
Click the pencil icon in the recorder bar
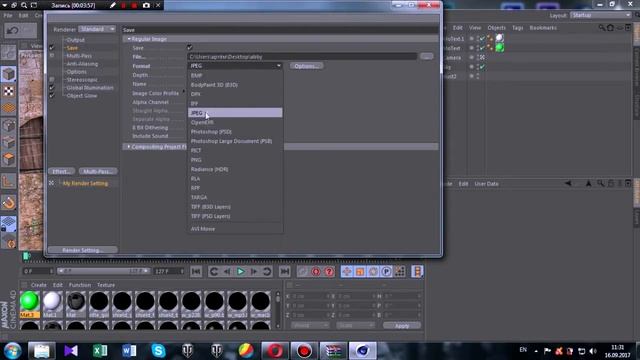coord(113,5)
